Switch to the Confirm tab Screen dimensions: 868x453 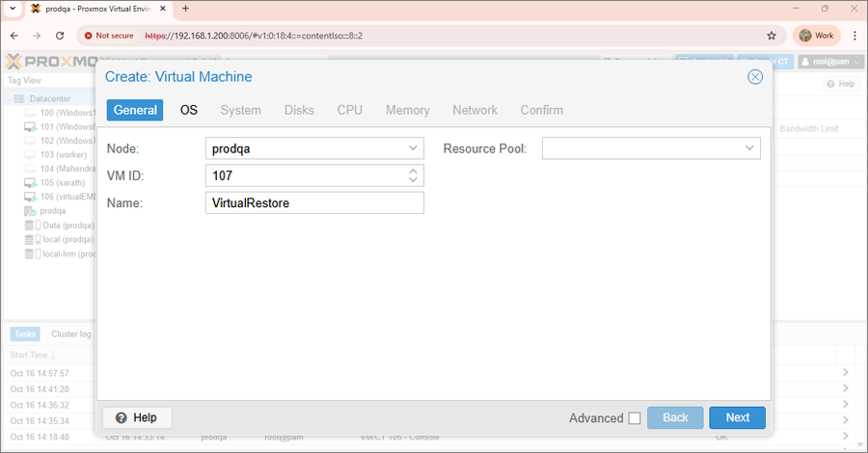coord(541,110)
